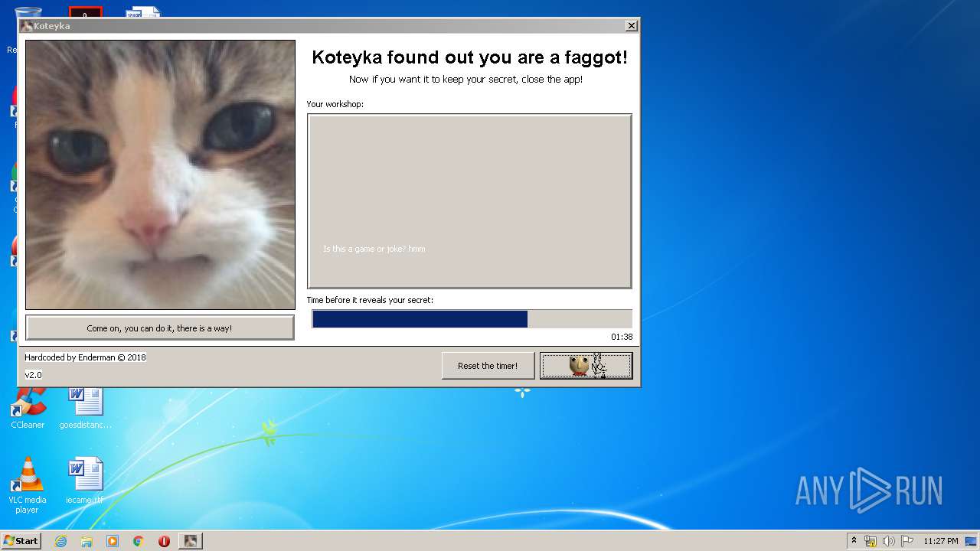Launch Internet Explorer from the taskbar

click(60, 541)
